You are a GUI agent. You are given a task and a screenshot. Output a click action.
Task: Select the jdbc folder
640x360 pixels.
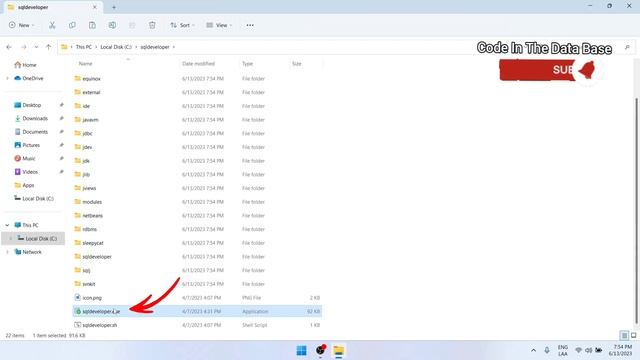pyautogui.click(x=198, y=133)
